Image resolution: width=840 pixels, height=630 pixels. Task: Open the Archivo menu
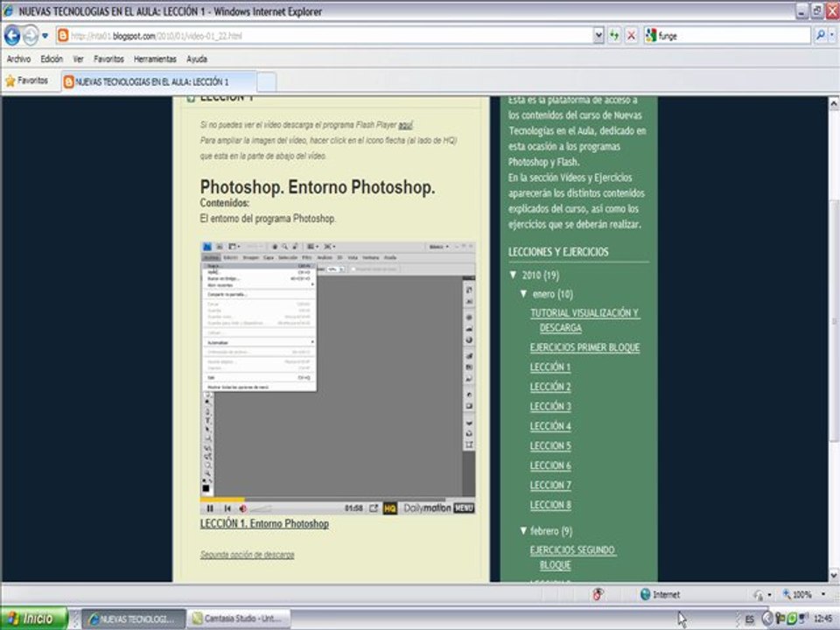pos(18,59)
